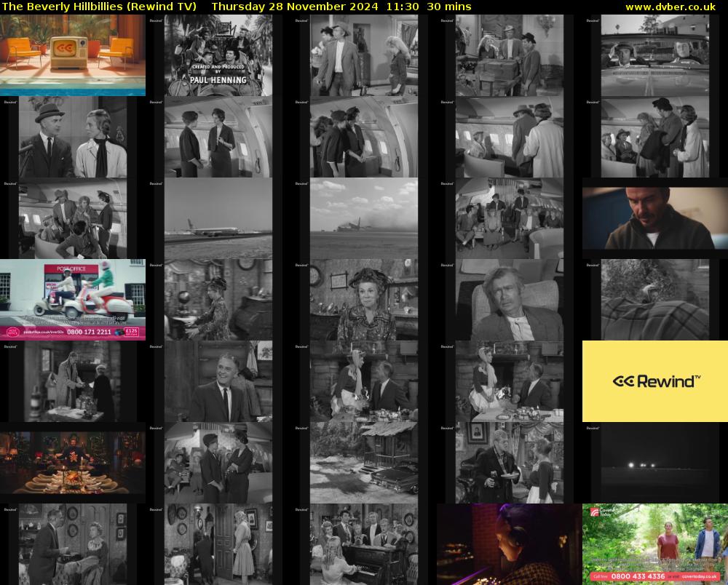Open the Post Office scooter advert thumbnail

[x=72, y=300]
